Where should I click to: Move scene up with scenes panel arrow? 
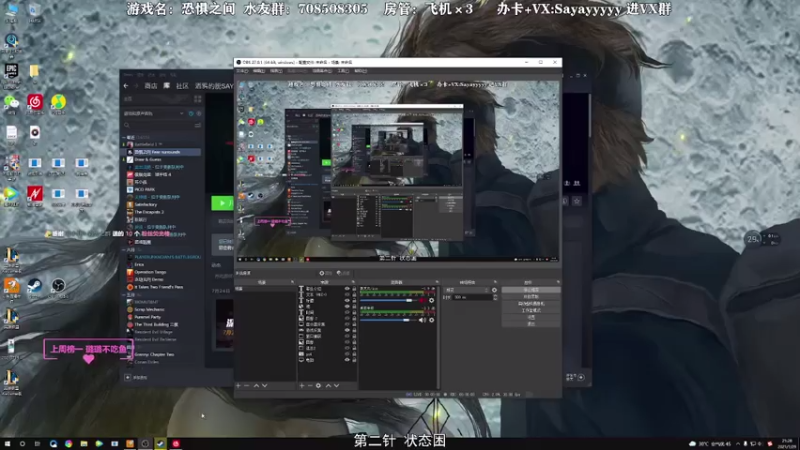click(x=256, y=385)
